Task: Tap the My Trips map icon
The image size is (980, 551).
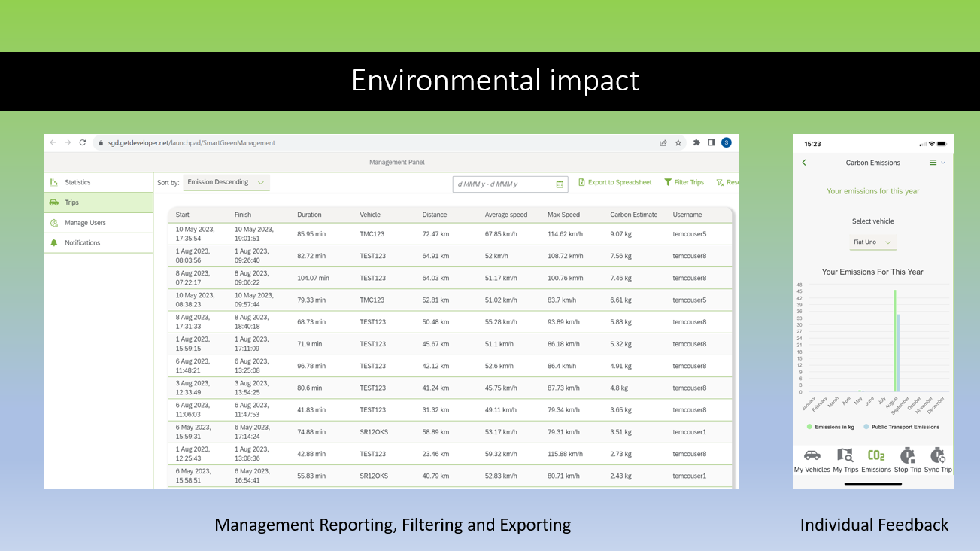Action: (x=845, y=455)
